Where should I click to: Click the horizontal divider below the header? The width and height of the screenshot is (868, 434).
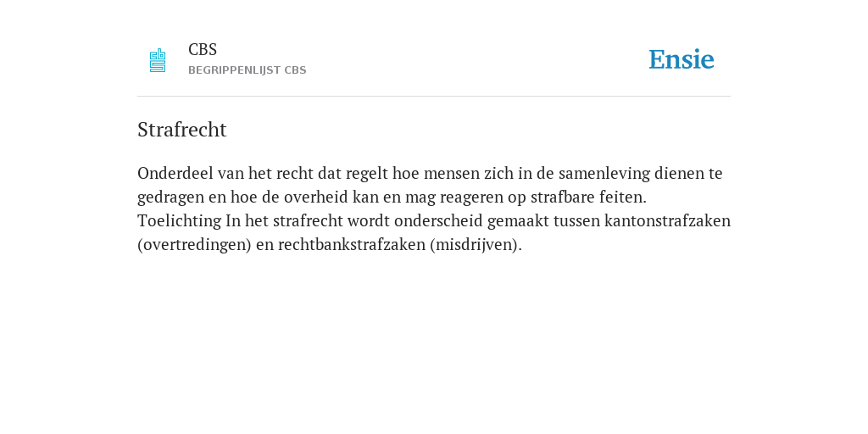point(434,97)
